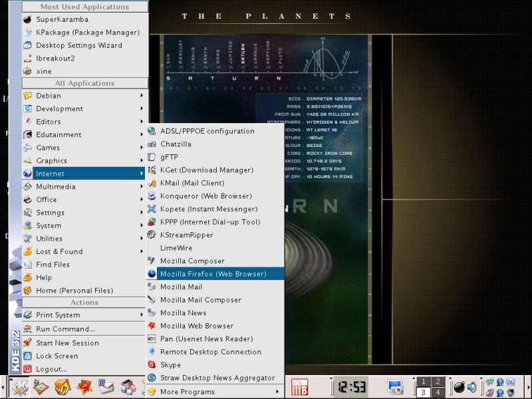
Task: Click the Konqueror web browser icon
Action: (152, 196)
